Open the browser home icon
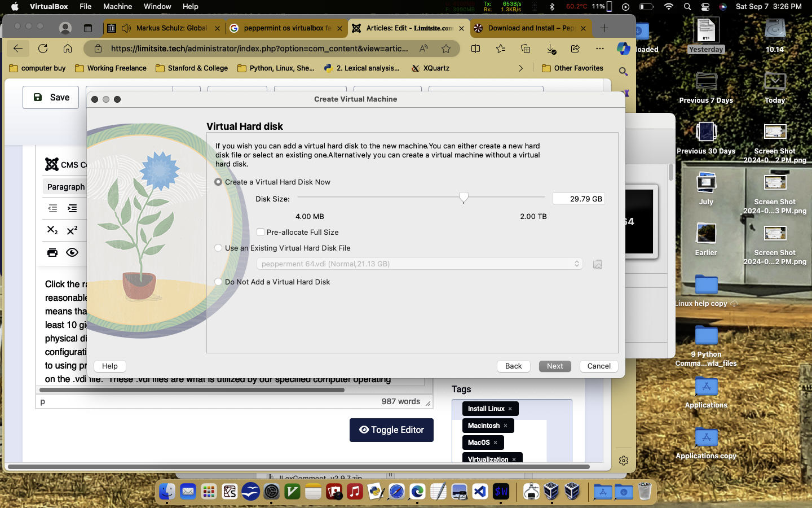812x508 pixels. pyautogui.click(x=68, y=49)
